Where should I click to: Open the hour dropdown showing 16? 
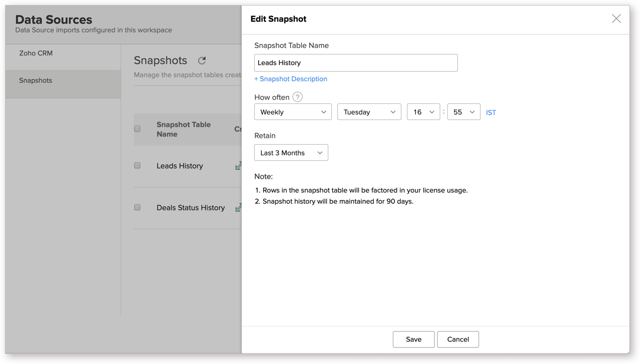[x=423, y=112]
